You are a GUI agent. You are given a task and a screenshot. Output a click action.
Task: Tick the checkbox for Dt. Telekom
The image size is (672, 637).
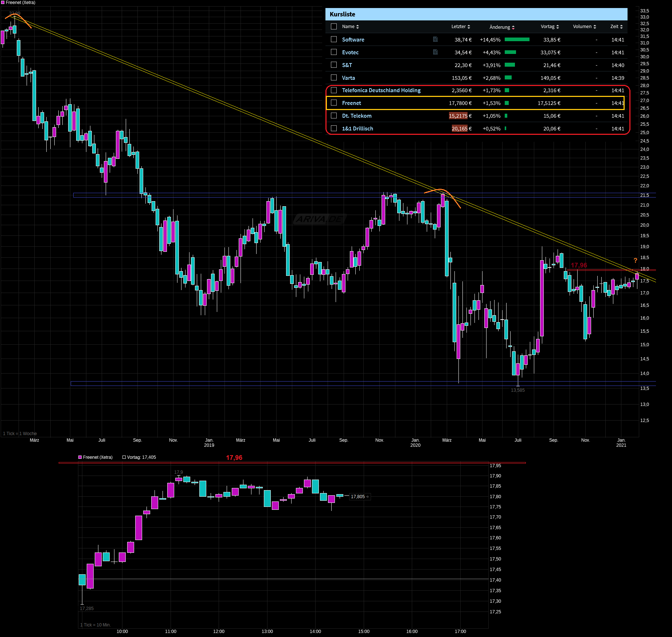334,116
